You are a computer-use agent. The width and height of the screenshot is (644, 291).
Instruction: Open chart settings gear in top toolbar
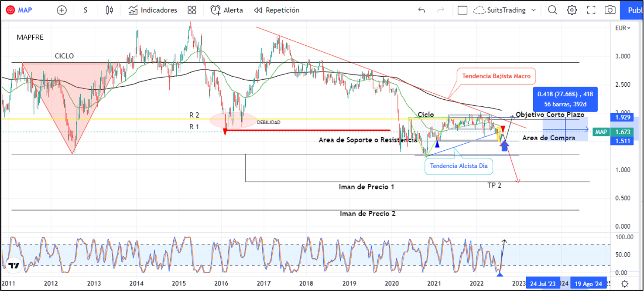[x=572, y=10]
